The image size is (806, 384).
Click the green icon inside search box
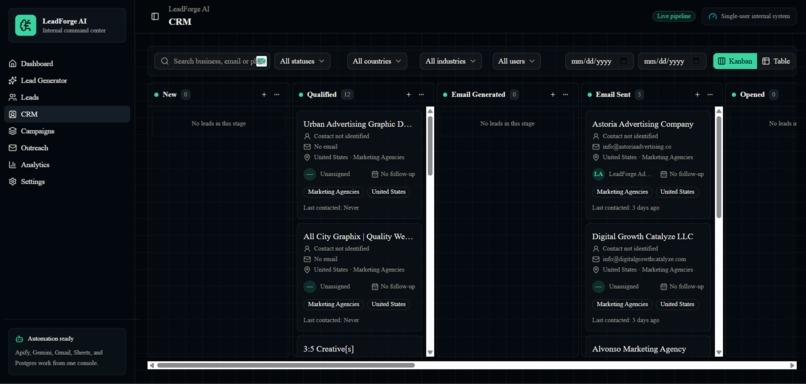(262, 61)
